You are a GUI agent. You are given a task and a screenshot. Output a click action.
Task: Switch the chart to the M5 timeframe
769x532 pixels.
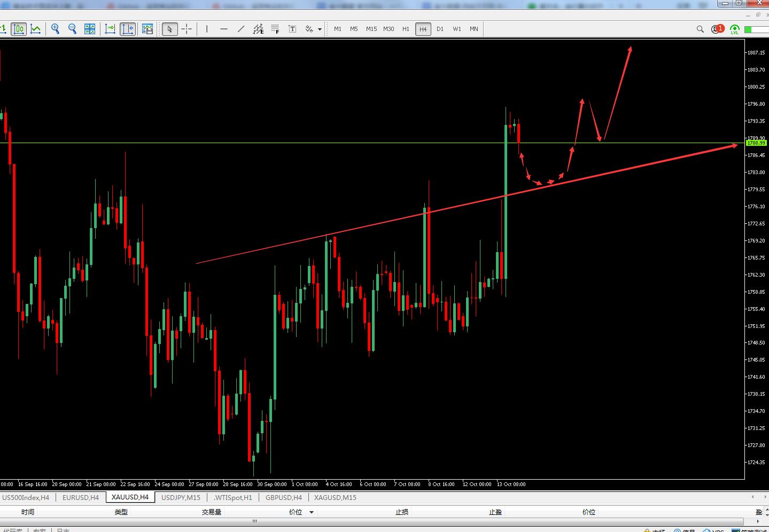pos(354,29)
